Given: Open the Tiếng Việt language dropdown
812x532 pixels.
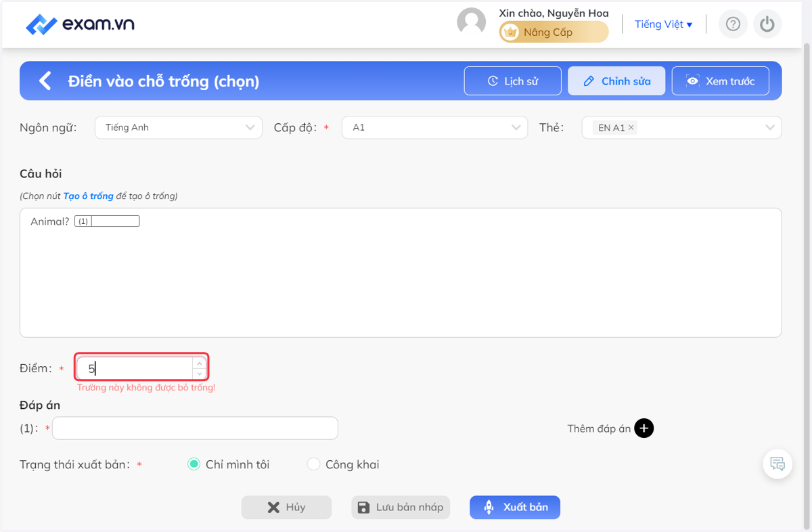Looking at the screenshot, I should tap(663, 24).
